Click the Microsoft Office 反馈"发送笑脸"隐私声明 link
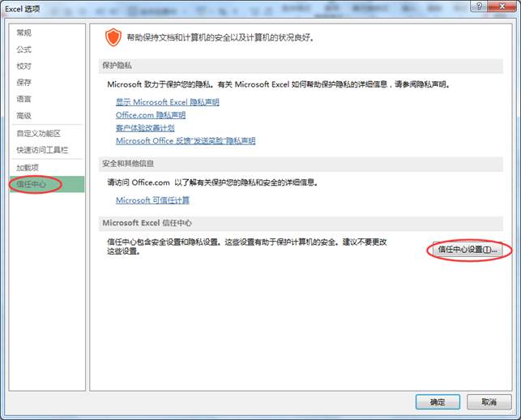521x420 pixels. tap(186, 141)
